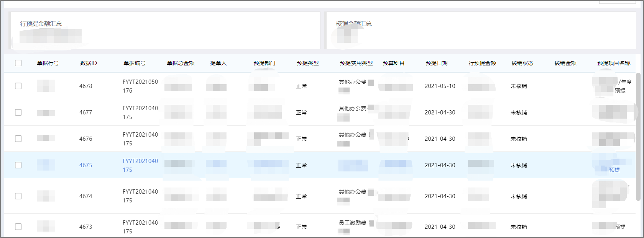
Task: Check the highlighted row with ID 4675
Action: [18, 165]
